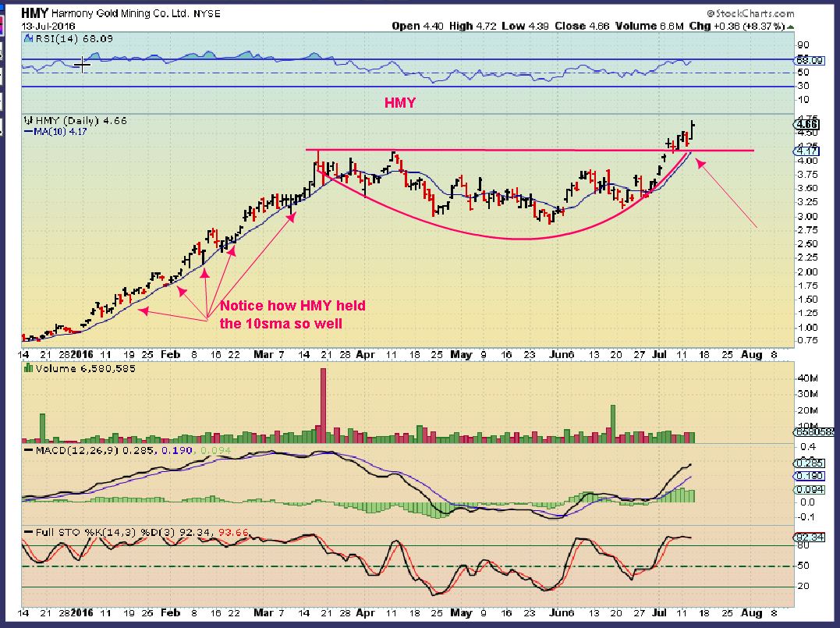
Task: Click the High 4.72 quote value
Action: coord(473,26)
